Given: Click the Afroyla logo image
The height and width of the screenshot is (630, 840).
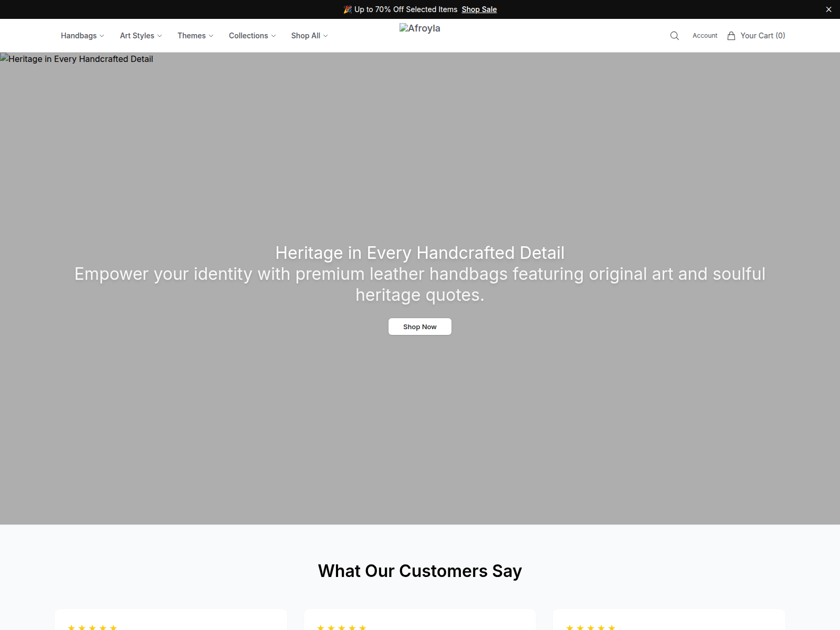Looking at the screenshot, I should 419,28.
